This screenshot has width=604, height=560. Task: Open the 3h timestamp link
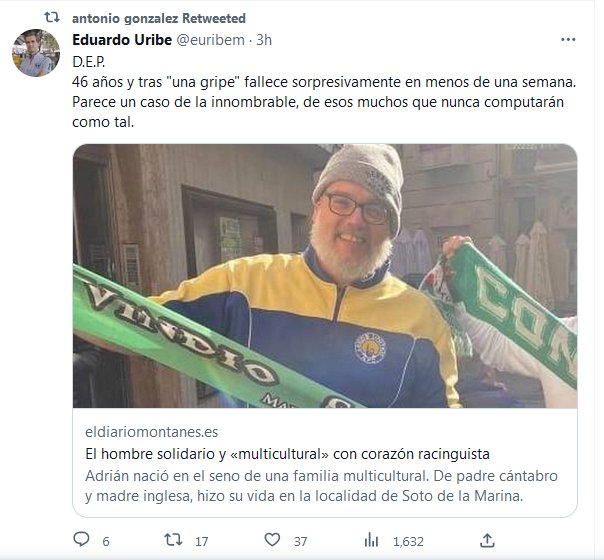pos(264,40)
